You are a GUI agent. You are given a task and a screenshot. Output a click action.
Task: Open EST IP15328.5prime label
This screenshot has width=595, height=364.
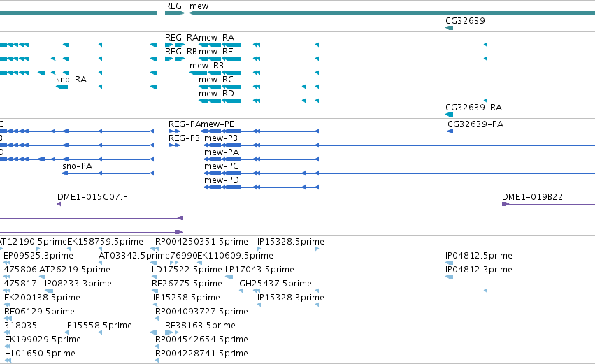click(291, 242)
